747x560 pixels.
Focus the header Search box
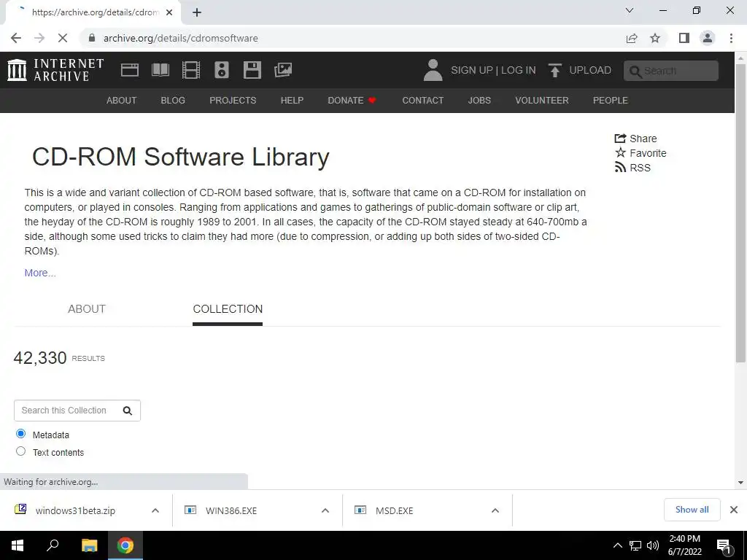point(671,71)
